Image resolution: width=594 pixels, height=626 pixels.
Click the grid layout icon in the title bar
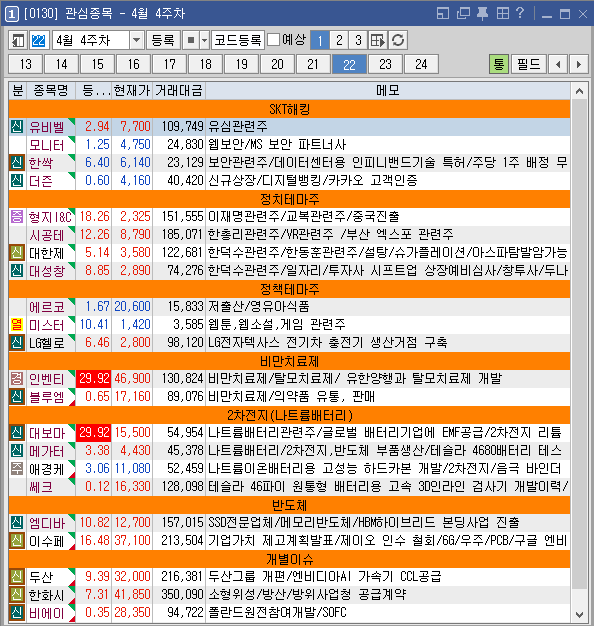click(x=503, y=14)
